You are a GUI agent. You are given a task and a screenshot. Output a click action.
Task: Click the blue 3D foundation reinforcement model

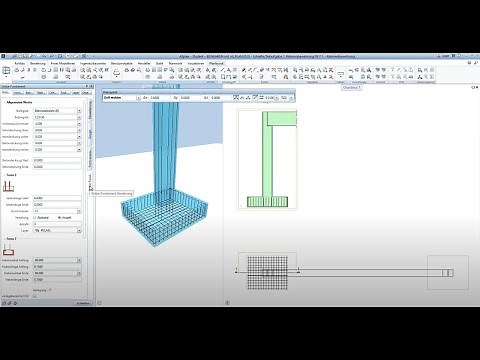pos(165,217)
